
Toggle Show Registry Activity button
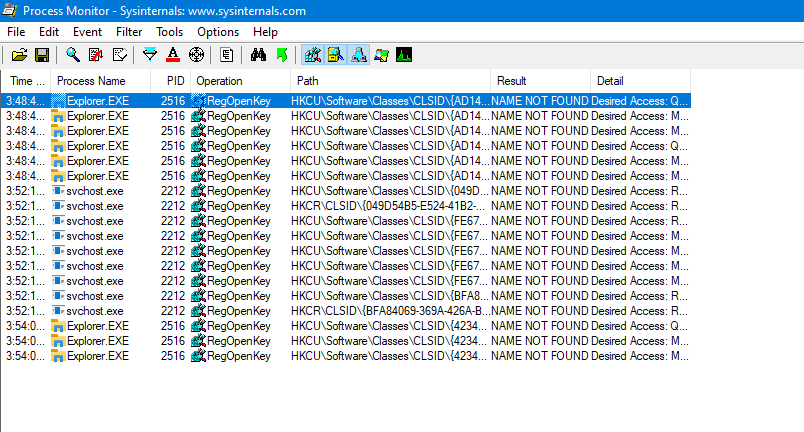click(x=312, y=54)
